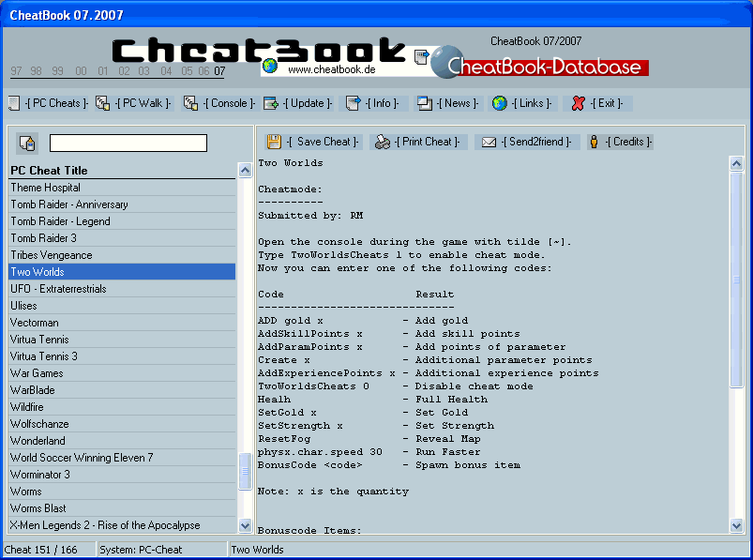Select WarBlade in the list
Screen dimensions: 753x560
pos(123,390)
